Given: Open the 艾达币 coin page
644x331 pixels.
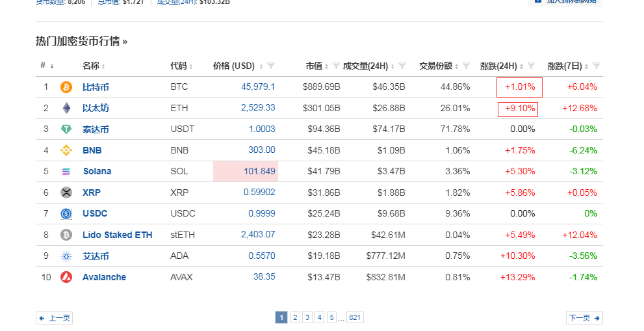Looking at the screenshot, I should 96,256.
